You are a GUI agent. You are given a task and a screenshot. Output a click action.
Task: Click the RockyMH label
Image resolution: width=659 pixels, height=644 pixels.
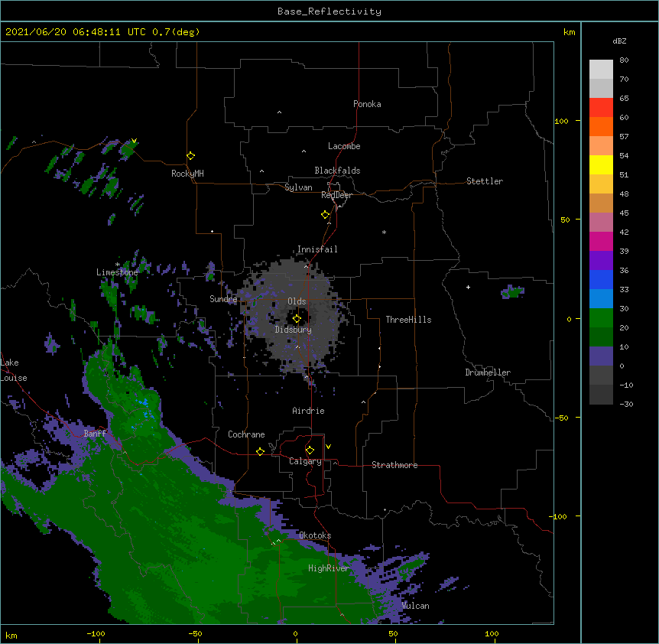187,174
